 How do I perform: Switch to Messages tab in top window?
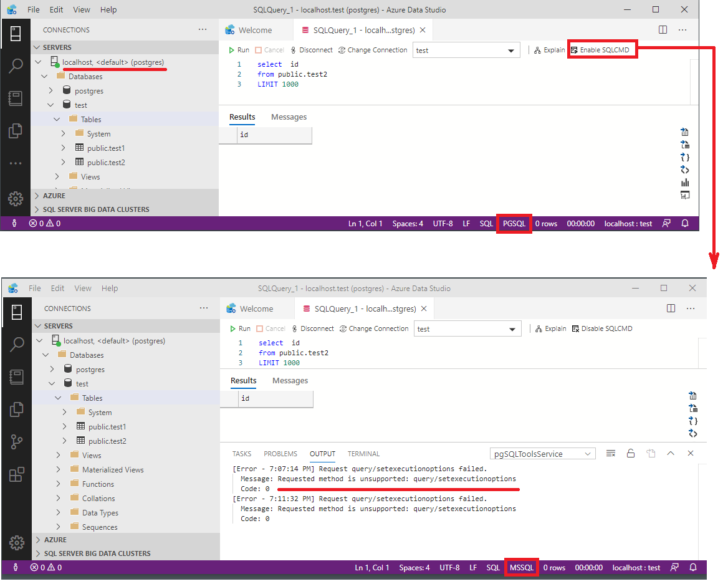[x=289, y=117]
